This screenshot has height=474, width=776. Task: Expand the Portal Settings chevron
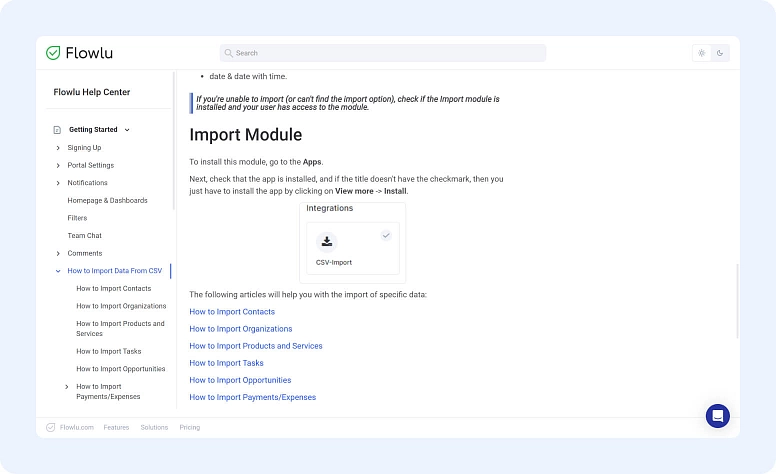(58, 165)
